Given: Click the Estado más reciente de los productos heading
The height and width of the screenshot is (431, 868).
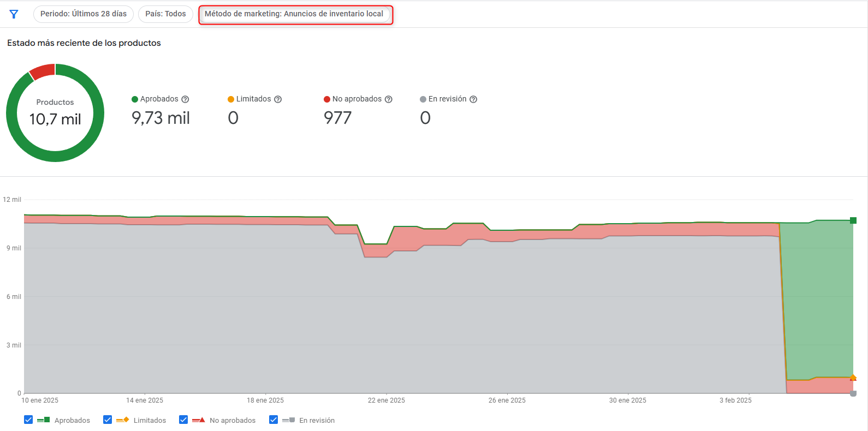Looking at the screenshot, I should click(x=84, y=43).
